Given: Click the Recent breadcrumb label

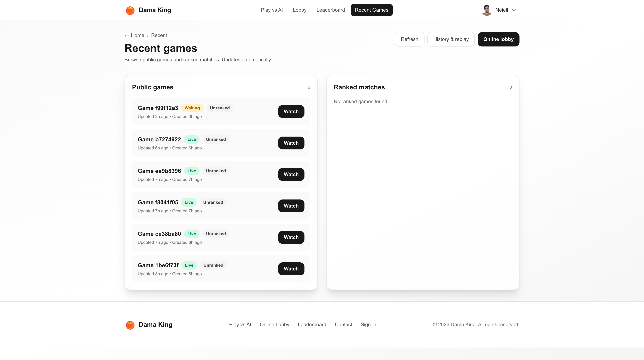Looking at the screenshot, I should [x=159, y=35].
